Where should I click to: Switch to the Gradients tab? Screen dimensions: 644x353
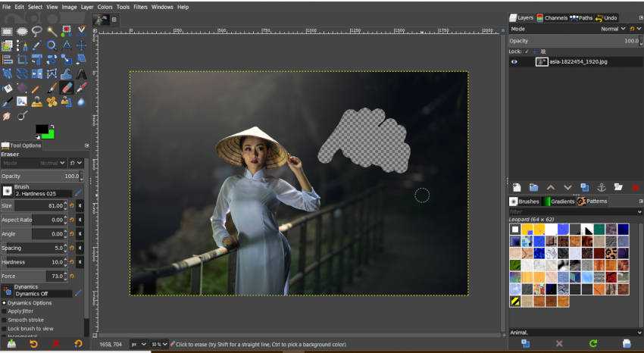[558, 201]
